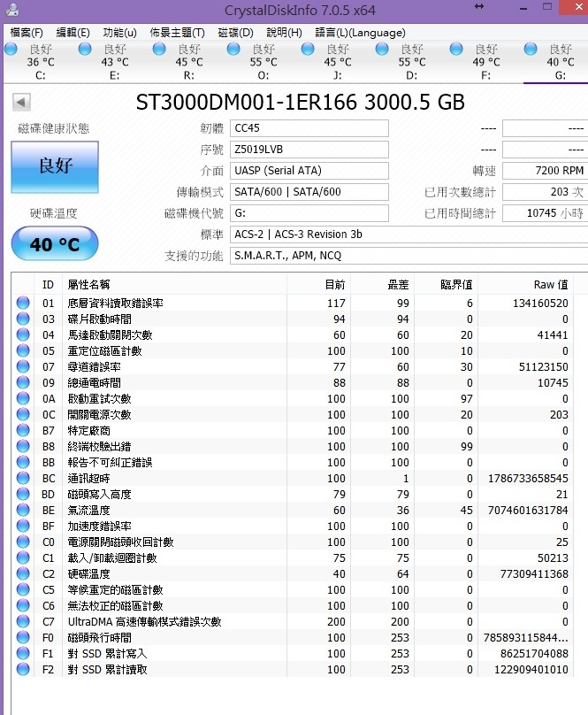Select the row 底層資料讀取錯誤率

pyautogui.click(x=293, y=303)
